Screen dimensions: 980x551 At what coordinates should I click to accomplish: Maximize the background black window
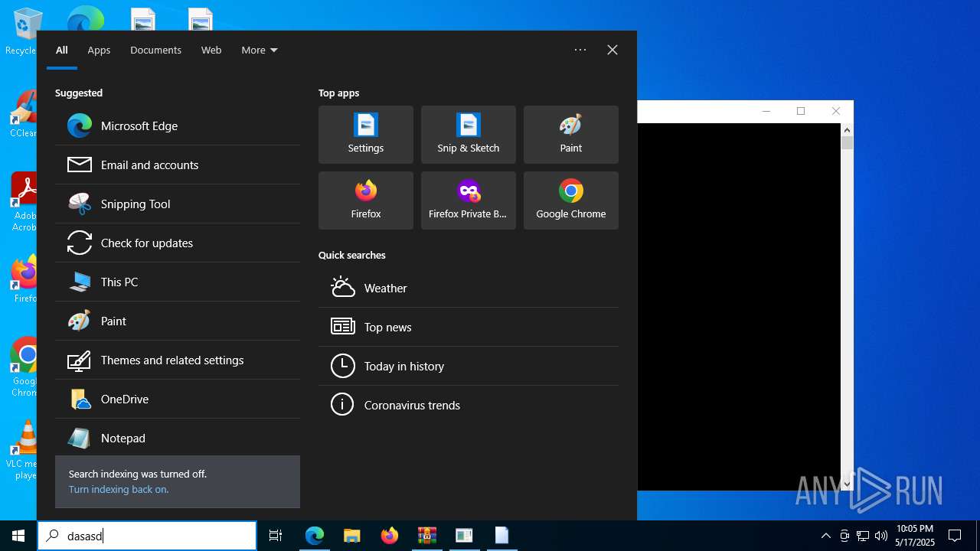tap(801, 111)
